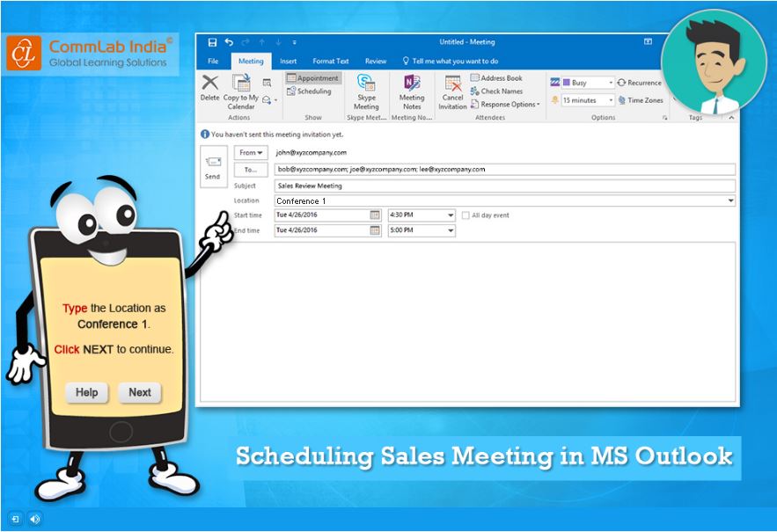Click the Save icon in quick access toolbar
This screenshot has width=777, height=532.
pyautogui.click(x=212, y=42)
